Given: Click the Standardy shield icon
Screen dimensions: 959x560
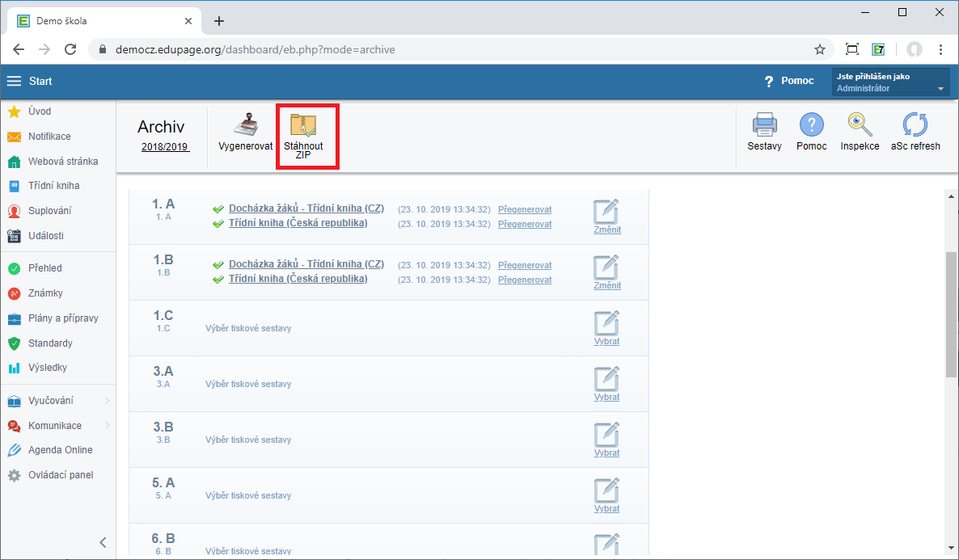Looking at the screenshot, I should tap(14, 343).
